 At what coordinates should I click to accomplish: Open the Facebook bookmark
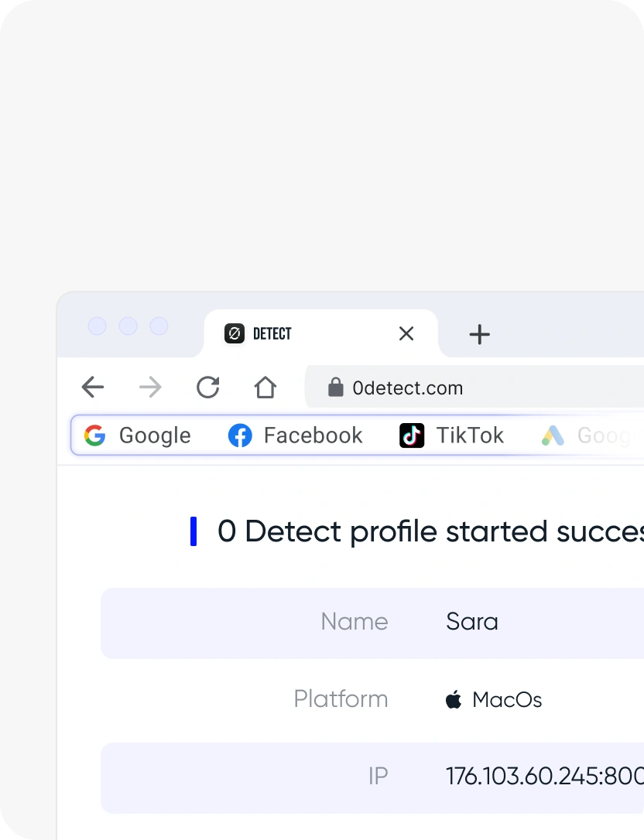(296, 435)
